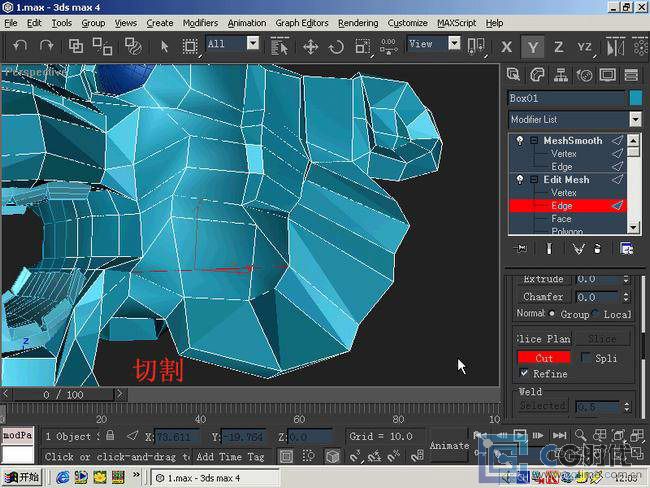Click the Animate button
Viewport: 650px width, 488px height.
449,446
